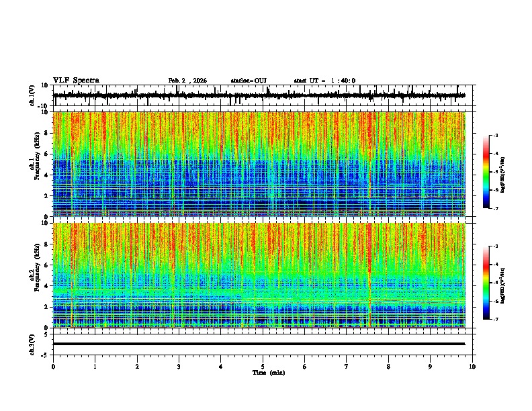Screen dimensions: 532x411
Task: Click the '10' minute tick on time axis
Action: tap(472, 367)
